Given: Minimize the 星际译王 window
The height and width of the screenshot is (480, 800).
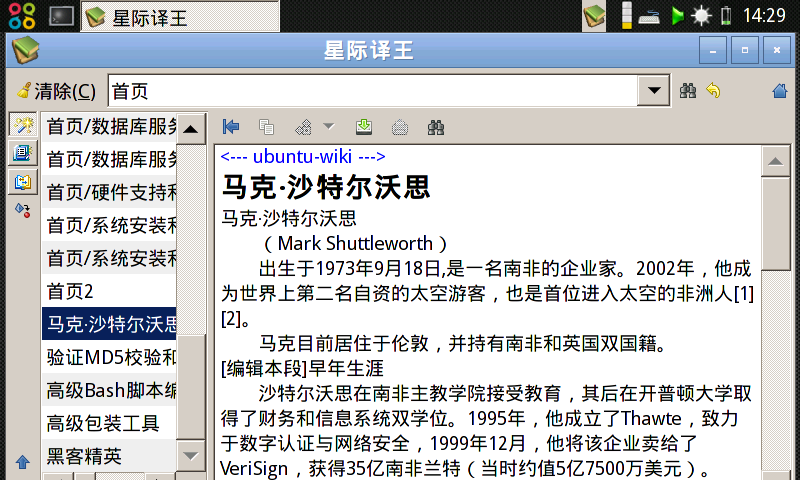Looking at the screenshot, I should pos(713,50).
